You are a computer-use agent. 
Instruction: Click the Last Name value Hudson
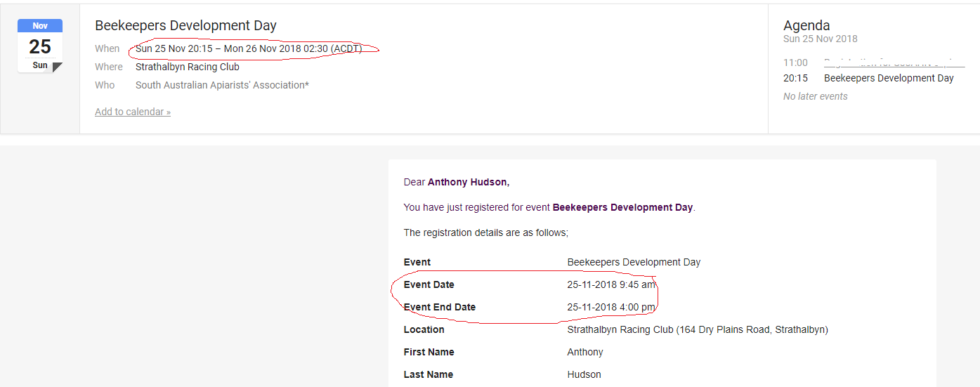click(584, 374)
